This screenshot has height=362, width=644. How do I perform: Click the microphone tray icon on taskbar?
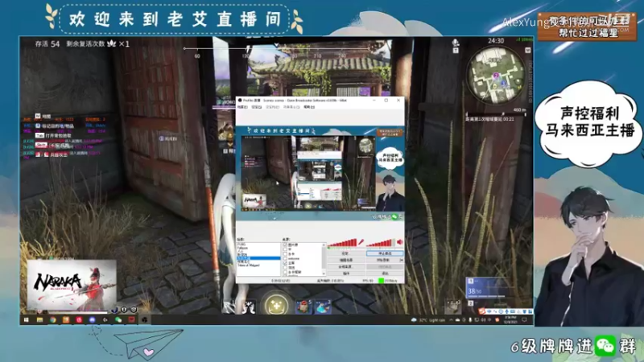[470, 319]
